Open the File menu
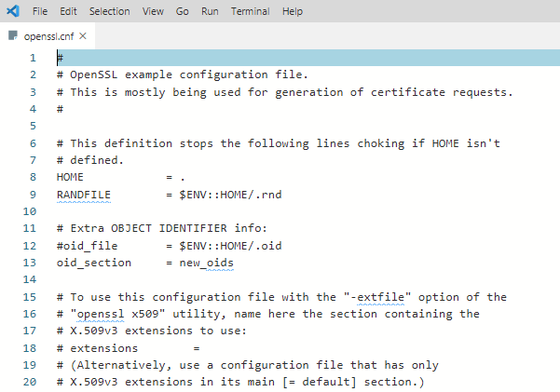The width and height of the screenshot is (560, 392). pyautogui.click(x=40, y=11)
